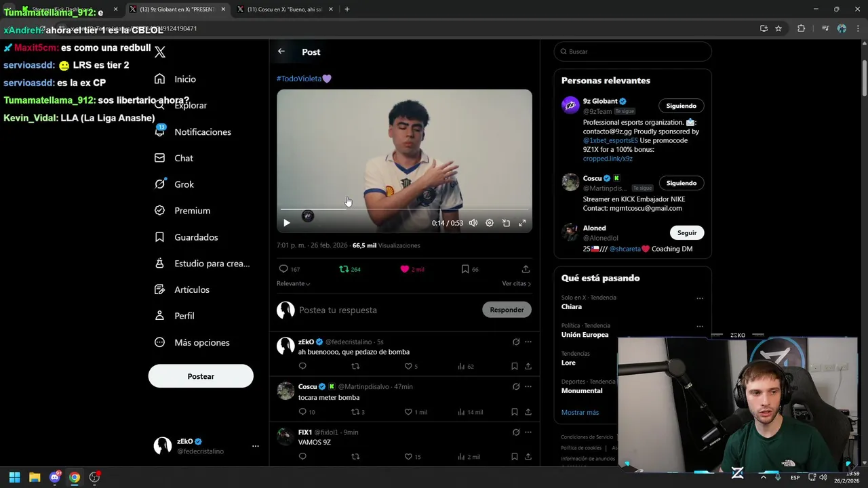Viewport: 868px width, 488px height.
Task: Open the Chat envelope icon
Action: pyautogui.click(x=159, y=158)
